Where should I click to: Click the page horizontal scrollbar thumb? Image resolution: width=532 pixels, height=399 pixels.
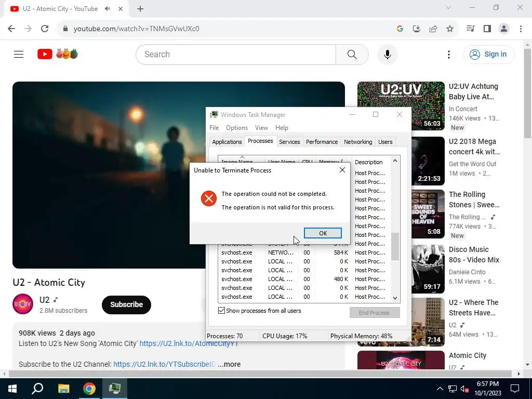(260, 374)
